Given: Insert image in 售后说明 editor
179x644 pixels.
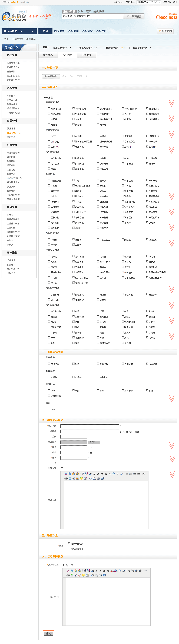Looking at the screenshot, I should 72,575.
